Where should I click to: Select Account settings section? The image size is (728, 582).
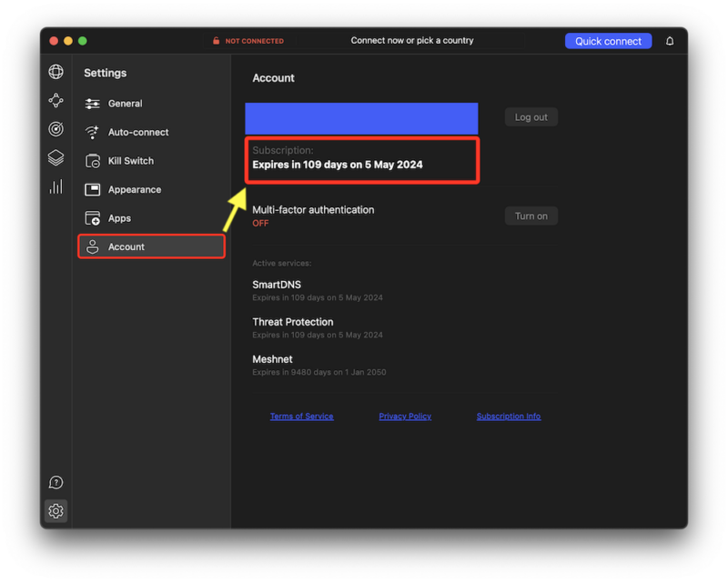click(x=151, y=246)
